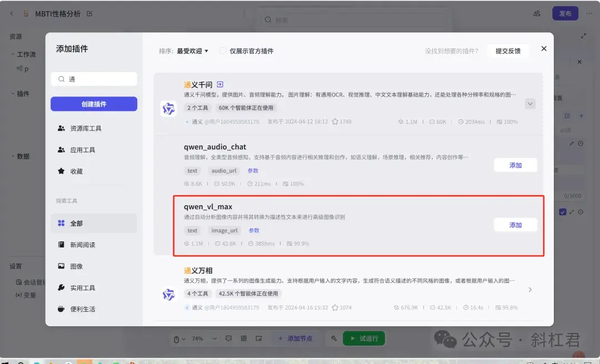Click 提交反馈 to submit feedback
The height and width of the screenshot is (364, 600).
coord(508,51)
